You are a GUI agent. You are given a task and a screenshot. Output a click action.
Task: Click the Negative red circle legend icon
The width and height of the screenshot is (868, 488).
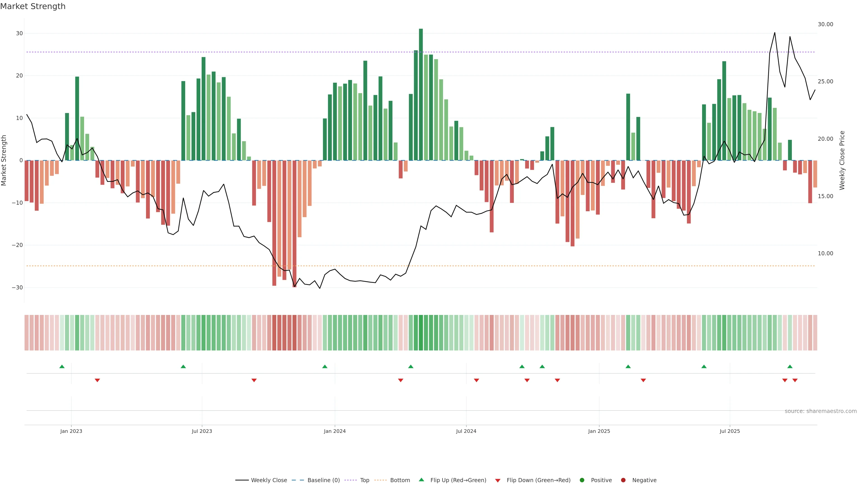click(623, 480)
